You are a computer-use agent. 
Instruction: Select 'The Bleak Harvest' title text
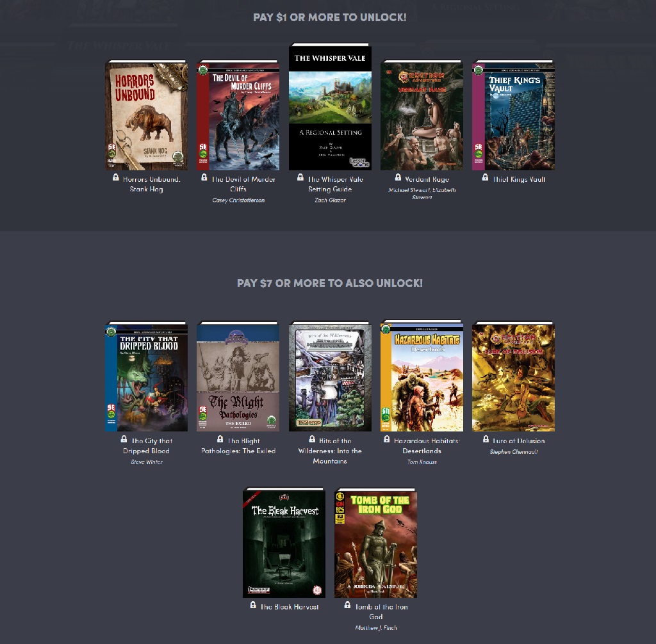pos(290,607)
